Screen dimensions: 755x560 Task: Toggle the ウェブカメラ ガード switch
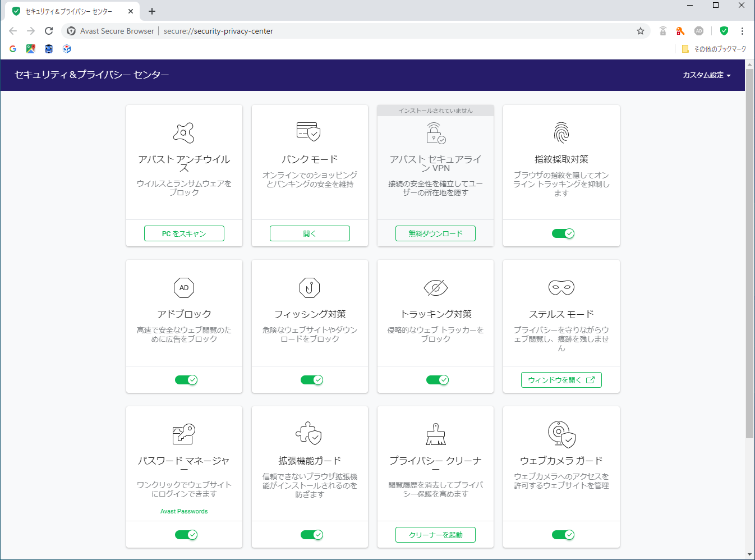click(x=563, y=535)
